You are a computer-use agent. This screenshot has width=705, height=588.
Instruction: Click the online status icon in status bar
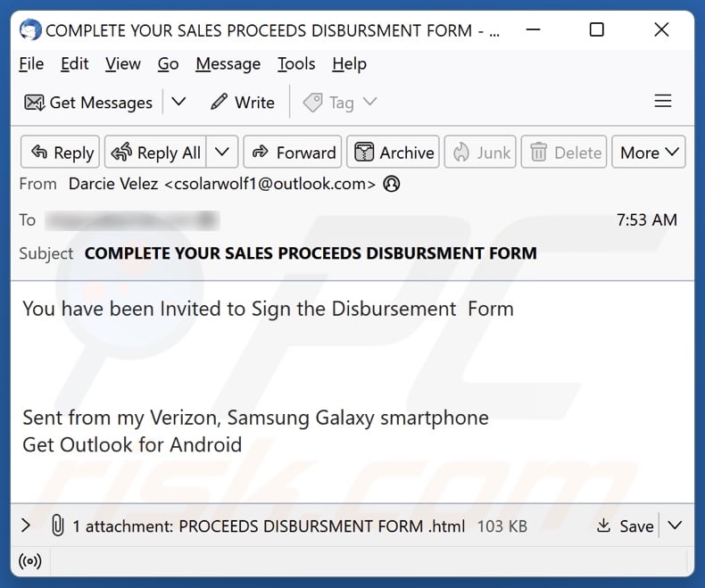tap(30, 562)
